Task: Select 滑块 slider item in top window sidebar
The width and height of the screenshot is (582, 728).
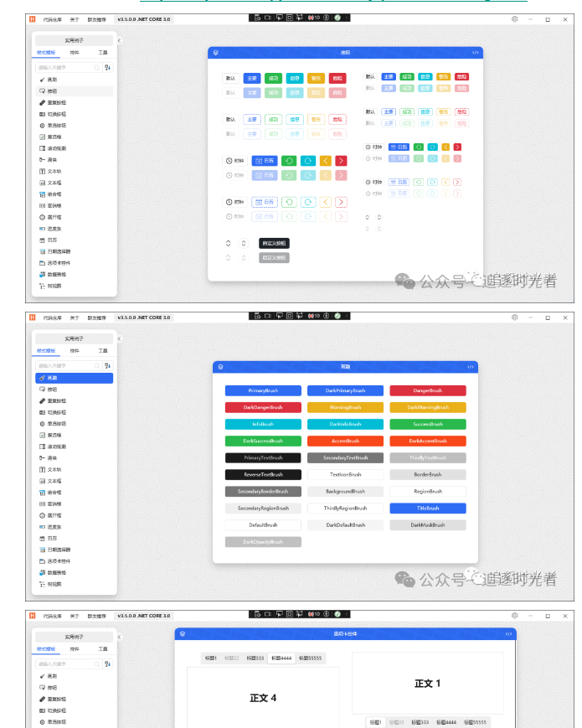Action: [x=75, y=160]
